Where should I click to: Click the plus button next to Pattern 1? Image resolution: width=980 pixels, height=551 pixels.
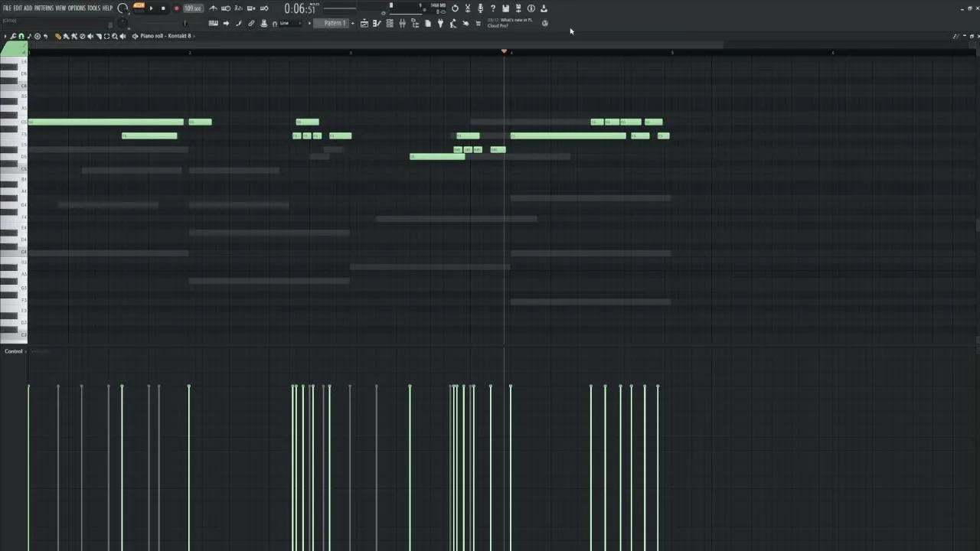click(353, 23)
